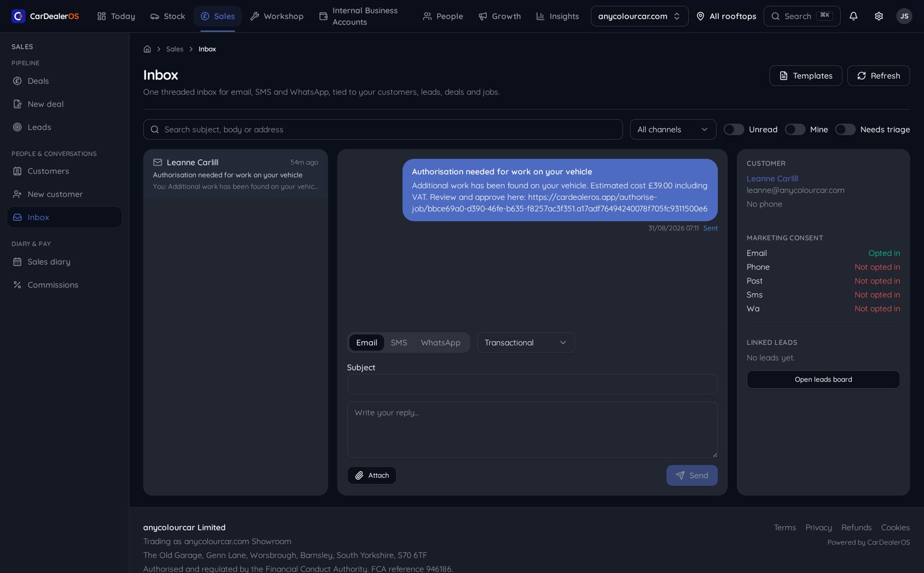Viewport: 924px width, 573px height.
Task: Click the Templates document icon
Action: pos(784,76)
